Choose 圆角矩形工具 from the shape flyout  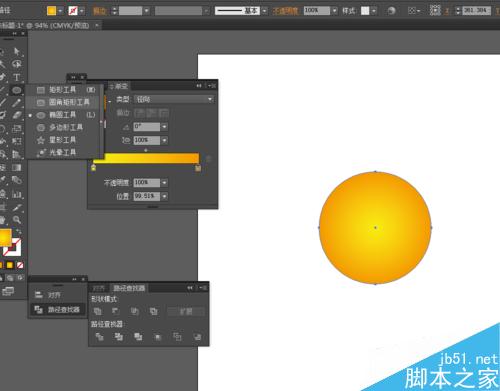[x=63, y=102]
